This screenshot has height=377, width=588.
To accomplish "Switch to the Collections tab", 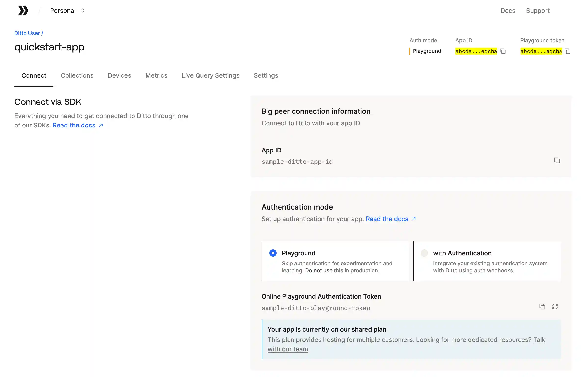I will tap(77, 75).
